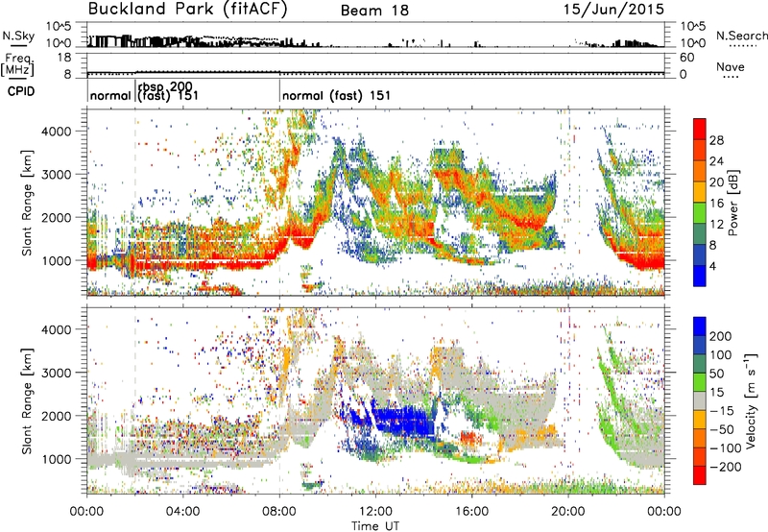Click the "−200" label on Velocity colorbar
Screen dimensions: 768x532
(x=726, y=467)
